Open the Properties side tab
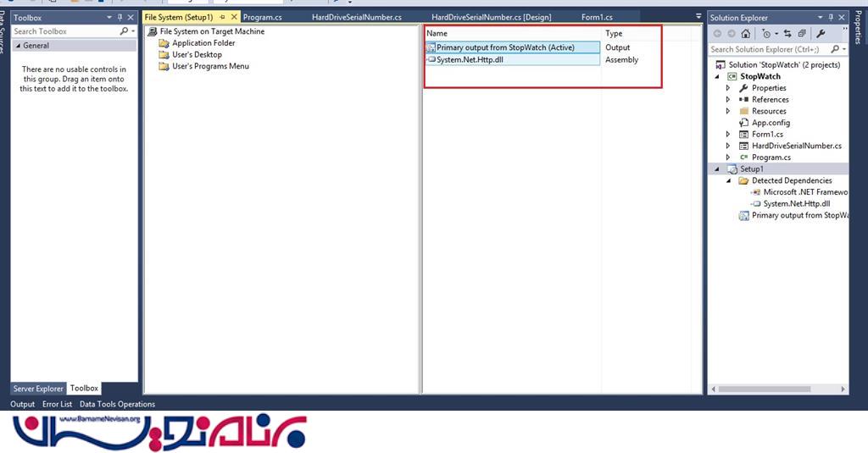This screenshot has width=868, height=453. (x=859, y=27)
